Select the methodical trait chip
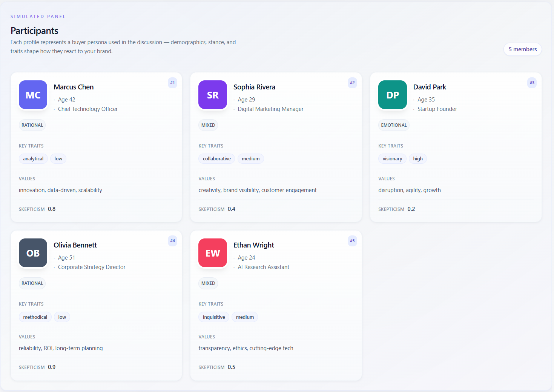This screenshot has height=392, width=554. tap(35, 317)
